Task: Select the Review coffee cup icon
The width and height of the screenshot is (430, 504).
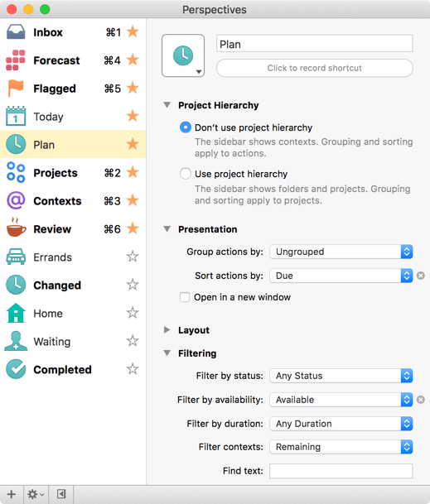Action: pyautogui.click(x=16, y=228)
